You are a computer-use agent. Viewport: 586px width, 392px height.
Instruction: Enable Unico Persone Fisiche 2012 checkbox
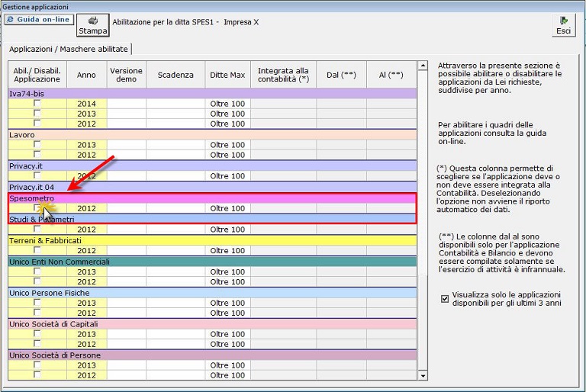[37, 313]
